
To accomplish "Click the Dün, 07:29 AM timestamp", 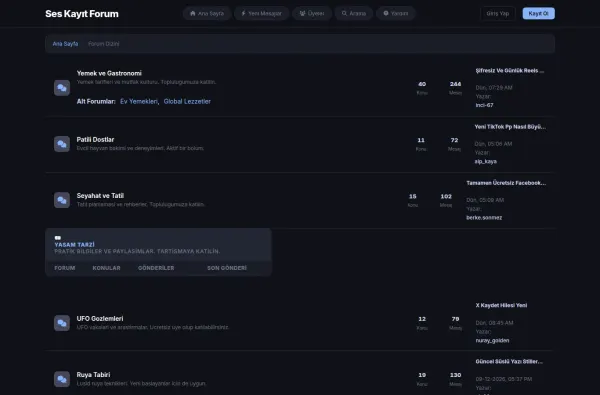I will click(x=494, y=88).
